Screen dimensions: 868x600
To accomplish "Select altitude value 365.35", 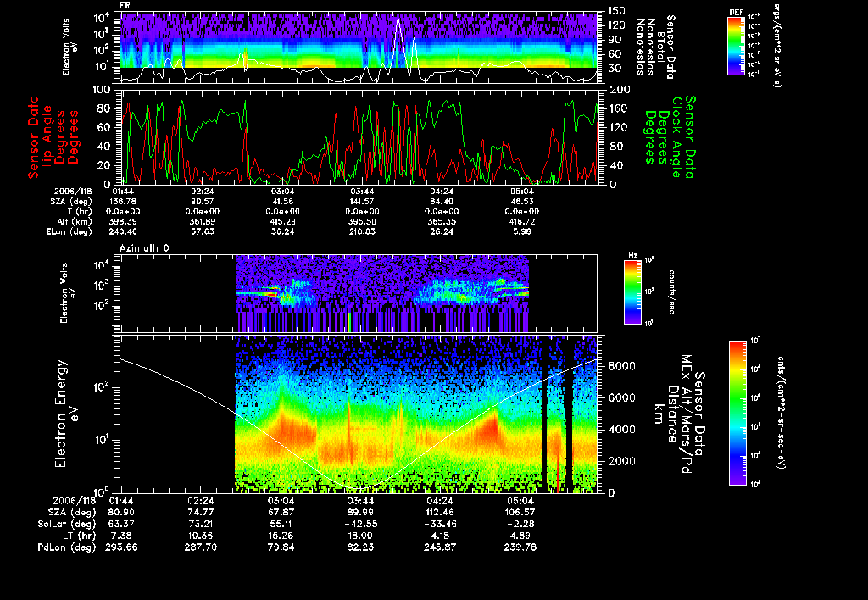I will 442,221.
